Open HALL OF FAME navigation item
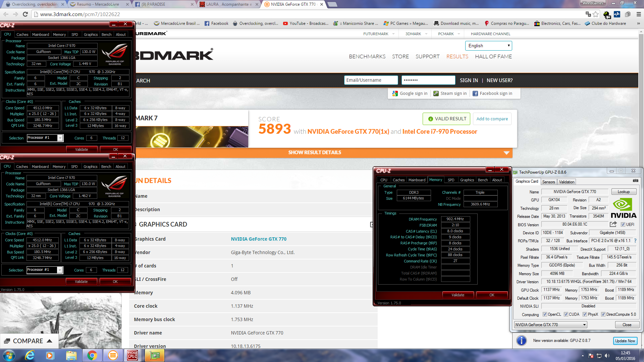Viewport: 644px width, 362px height. click(x=493, y=57)
